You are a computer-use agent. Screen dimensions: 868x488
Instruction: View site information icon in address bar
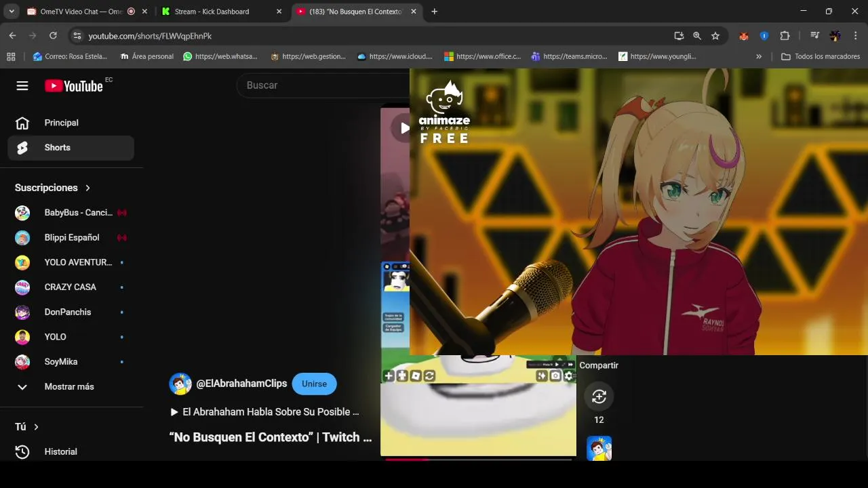[x=77, y=35]
